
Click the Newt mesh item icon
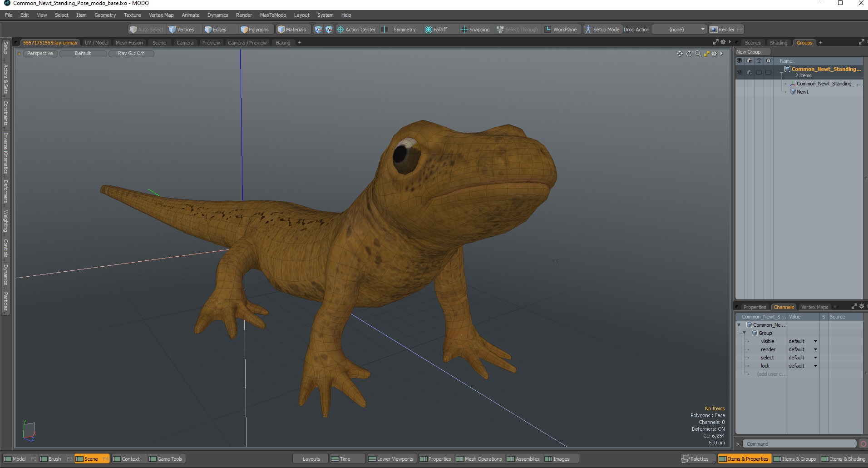(793, 92)
